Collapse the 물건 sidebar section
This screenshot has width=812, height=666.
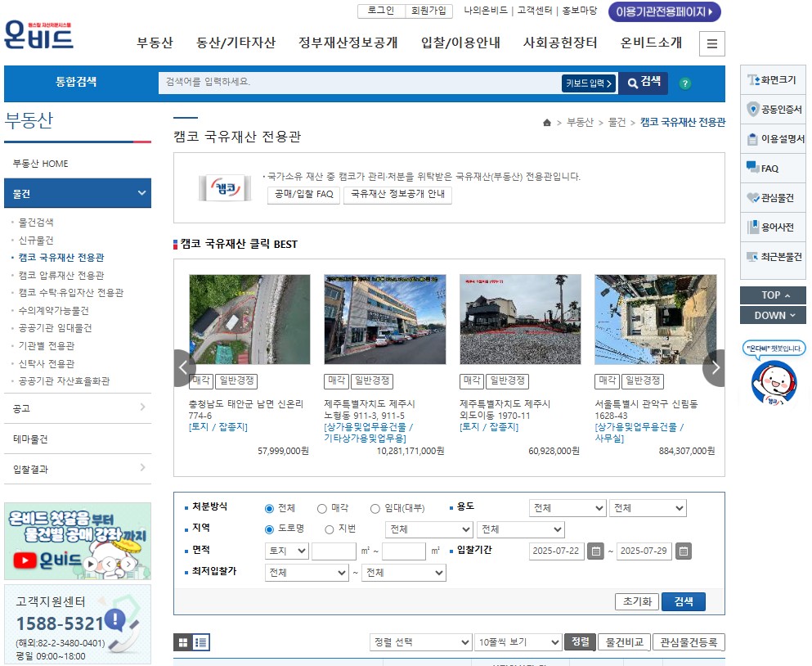pyautogui.click(x=78, y=193)
